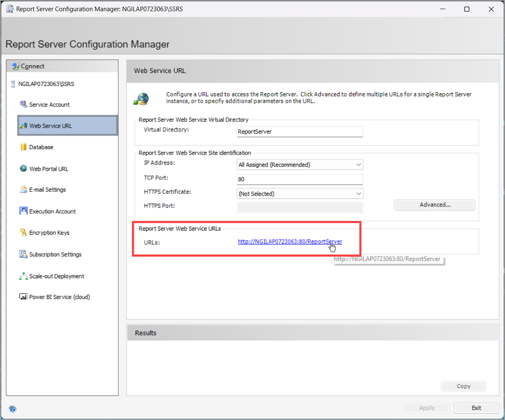Click the HTTPS Port label
The image size is (505, 420).
pos(159,206)
